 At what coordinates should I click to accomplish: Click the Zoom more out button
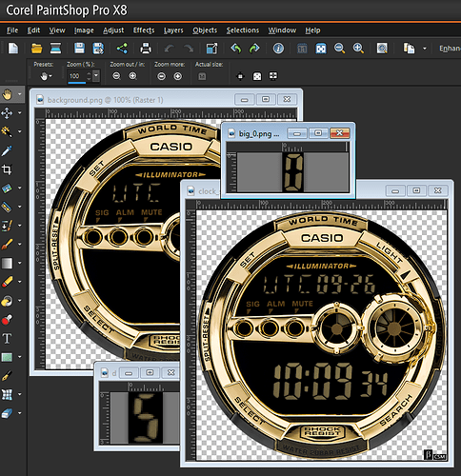(x=162, y=76)
